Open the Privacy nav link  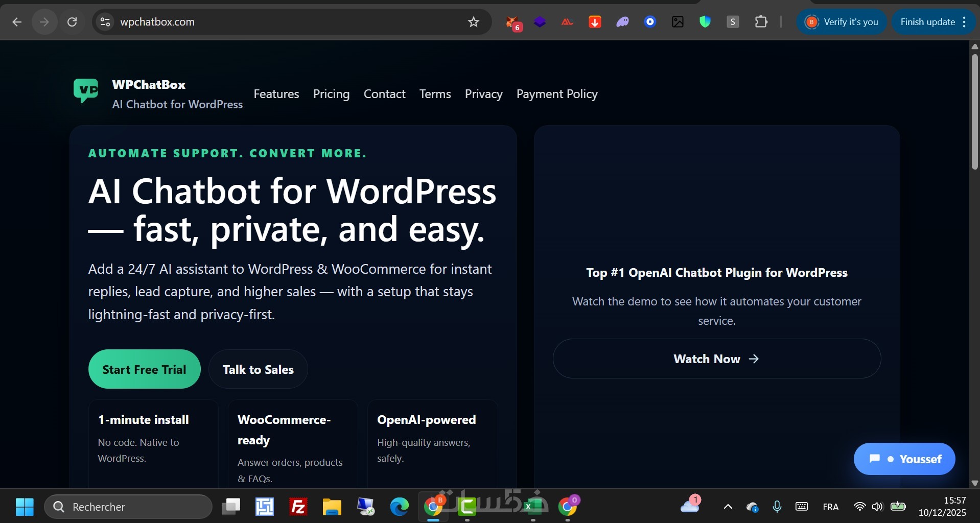[x=484, y=94]
